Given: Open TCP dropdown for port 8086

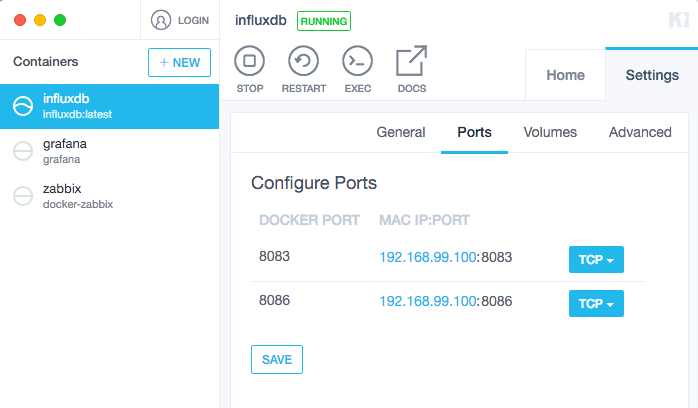Looking at the screenshot, I should 596,303.
